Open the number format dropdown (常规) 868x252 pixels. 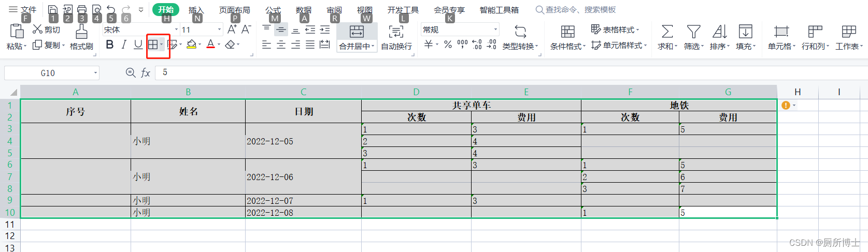495,29
